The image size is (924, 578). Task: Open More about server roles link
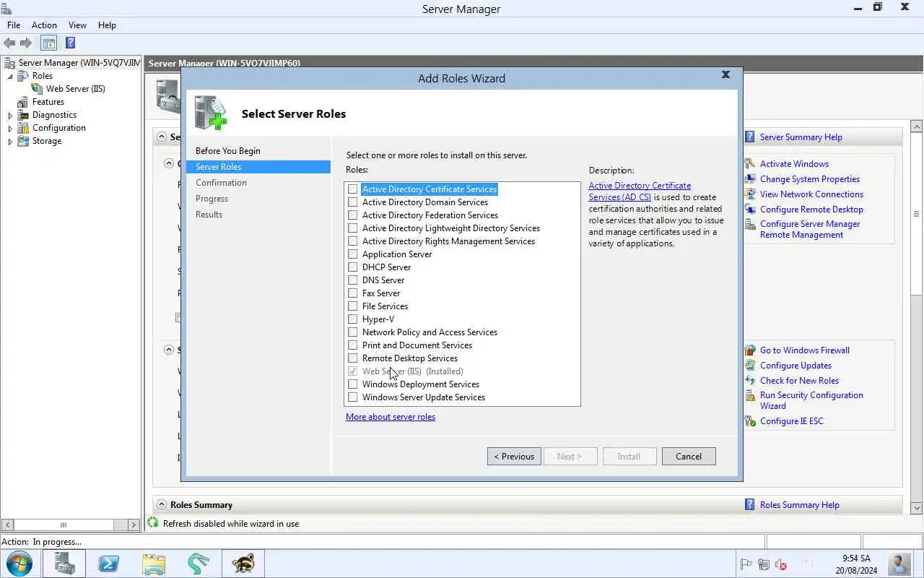pos(391,417)
